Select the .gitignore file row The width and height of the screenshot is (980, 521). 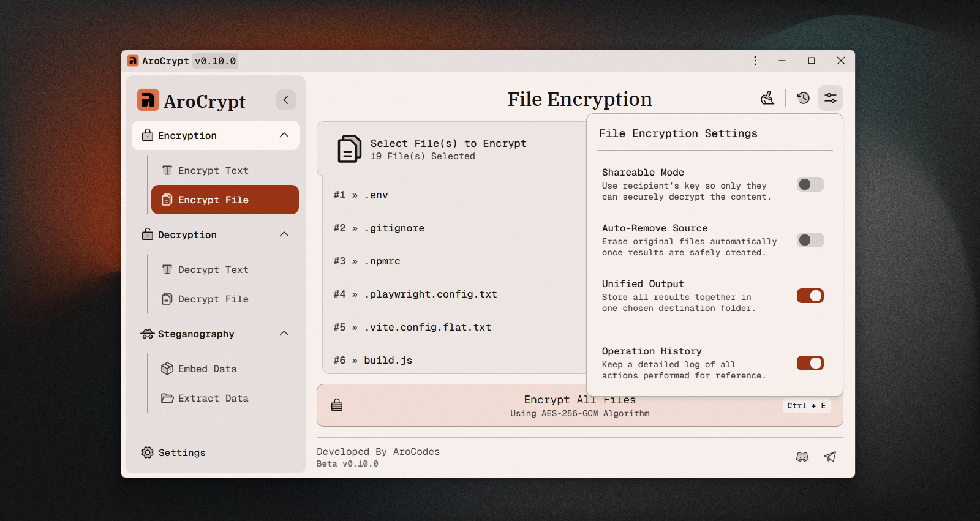click(x=454, y=228)
